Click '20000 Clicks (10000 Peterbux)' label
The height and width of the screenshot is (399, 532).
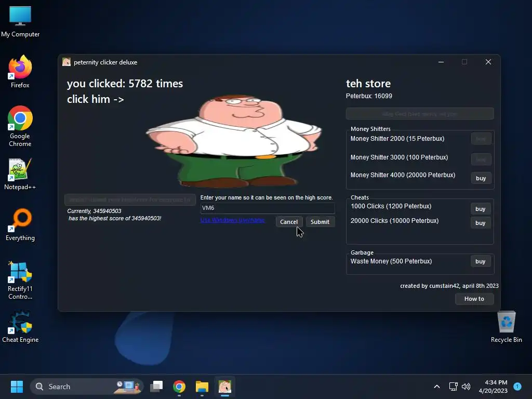(x=395, y=221)
